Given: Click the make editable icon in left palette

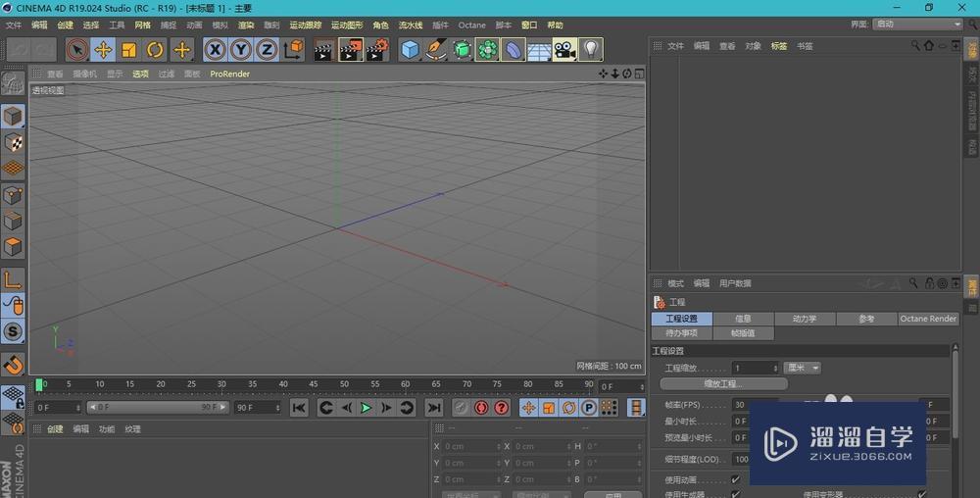Looking at the screenshot, I should [13, 84].
